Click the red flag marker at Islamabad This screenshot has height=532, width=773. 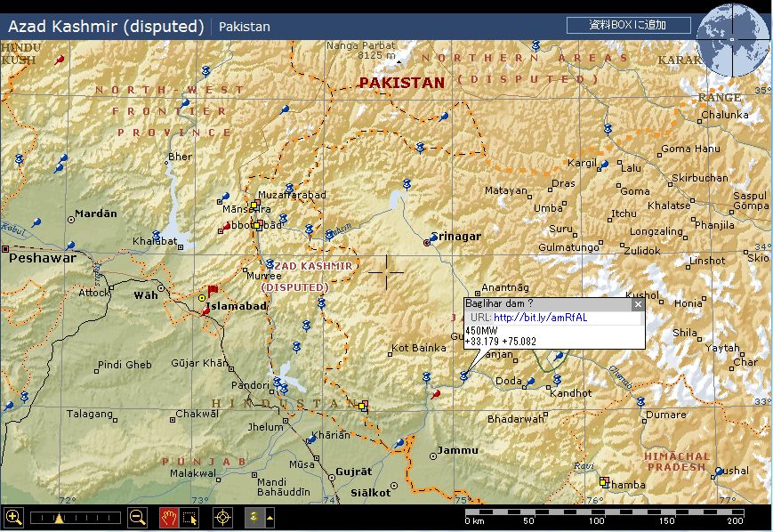point(213,290)
